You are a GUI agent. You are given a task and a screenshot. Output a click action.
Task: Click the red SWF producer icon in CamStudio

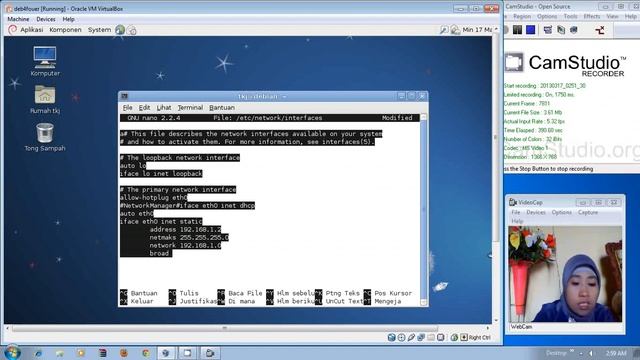click(x=600, y=29)
